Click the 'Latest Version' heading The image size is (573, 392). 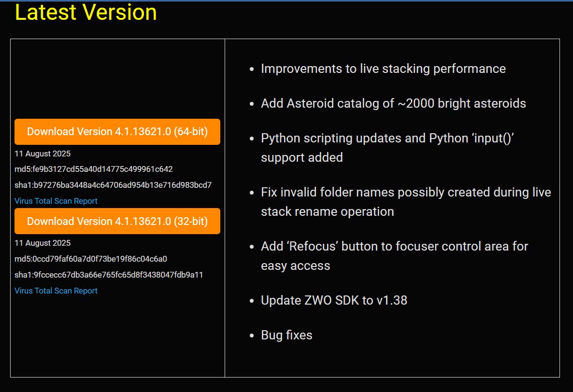click(86, 12)
